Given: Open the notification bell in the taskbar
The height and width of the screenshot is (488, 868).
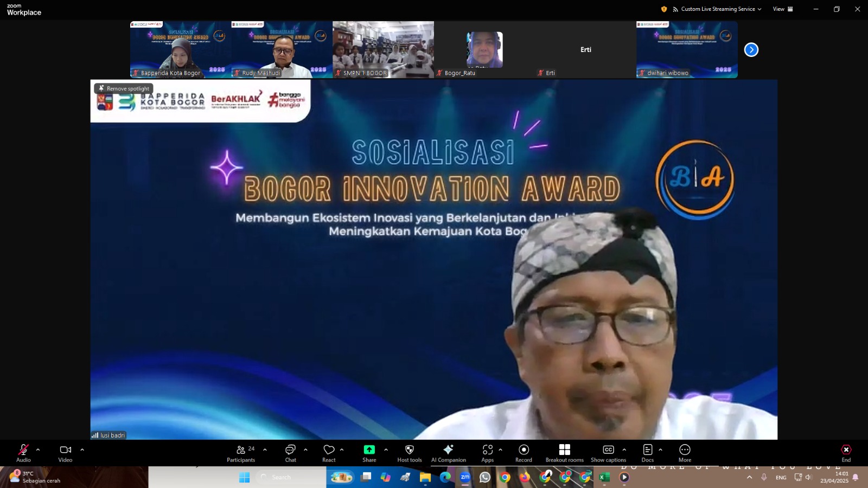Looking at the screenshot, I should click(856, 477).
